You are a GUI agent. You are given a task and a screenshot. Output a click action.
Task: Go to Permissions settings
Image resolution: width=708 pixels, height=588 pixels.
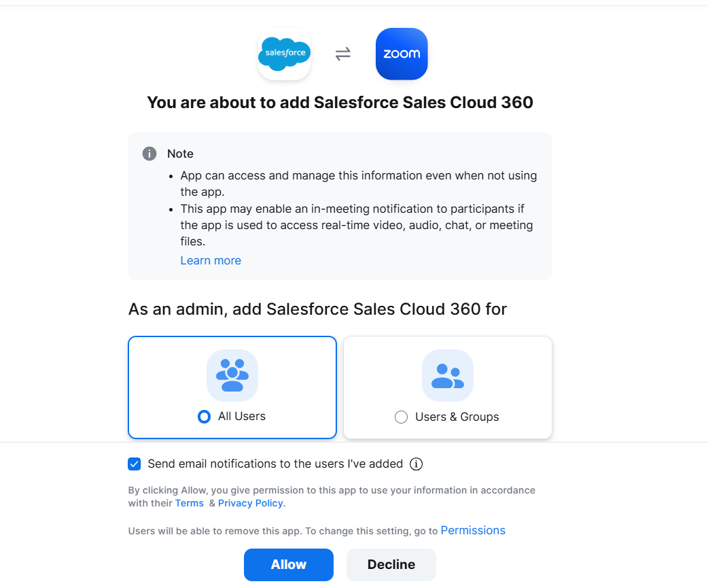(473, 530)
